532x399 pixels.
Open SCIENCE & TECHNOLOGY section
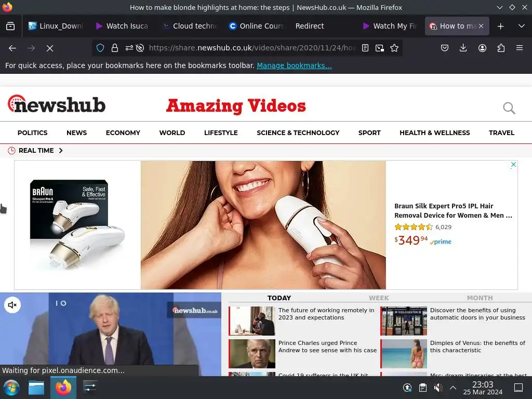298,132
